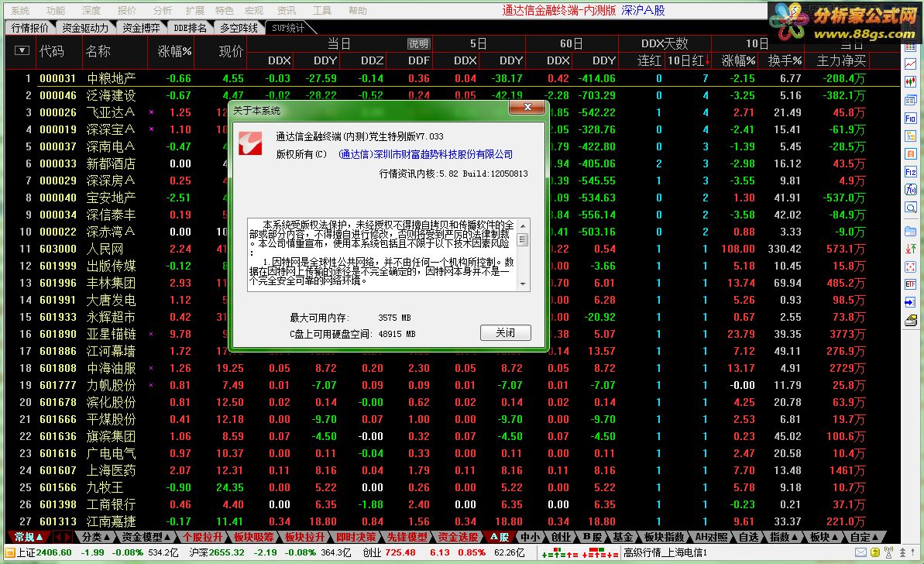Switch to the 资金驱动力 tab
Image resolution: width=924 pixels, height=564 pixels.
[x=85, y=28]
